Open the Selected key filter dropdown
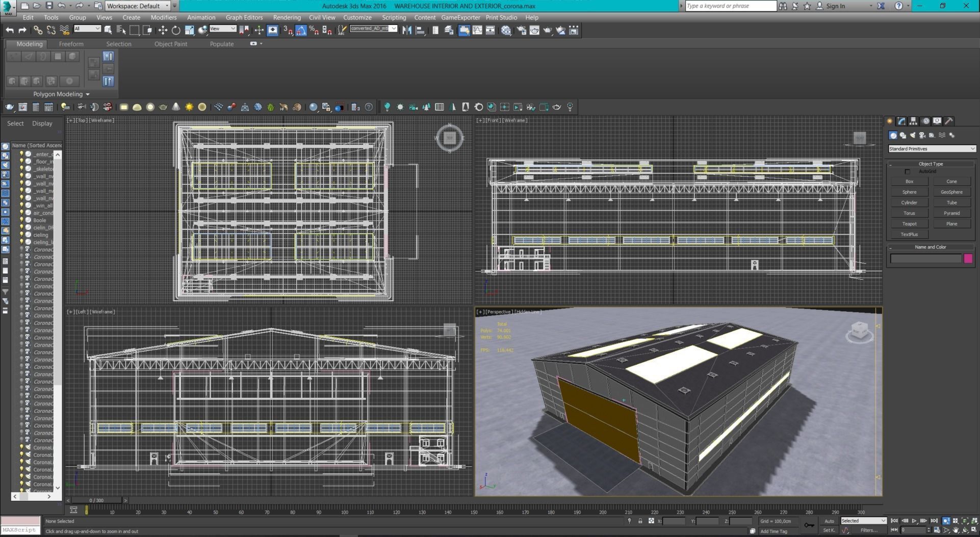This screenshot has height=537, width=980. tap(863, 521)
